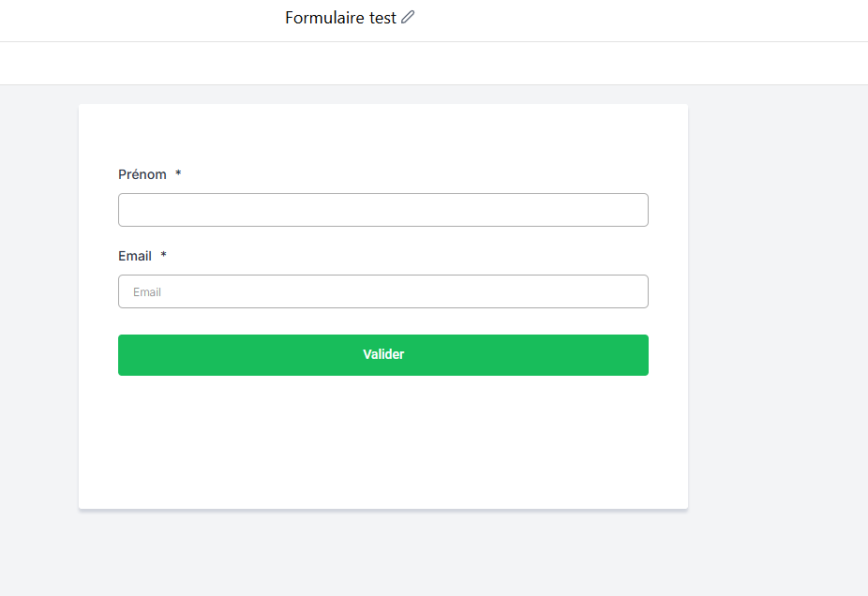Submit the form with the Valider button
Screen dimensions: 868x596
pos(382,355)
